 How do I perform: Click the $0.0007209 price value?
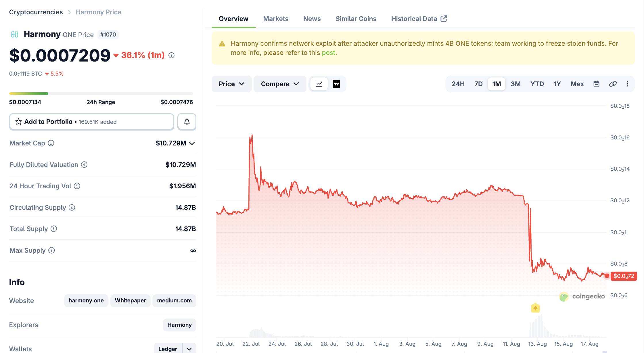(x=60, y=55)
